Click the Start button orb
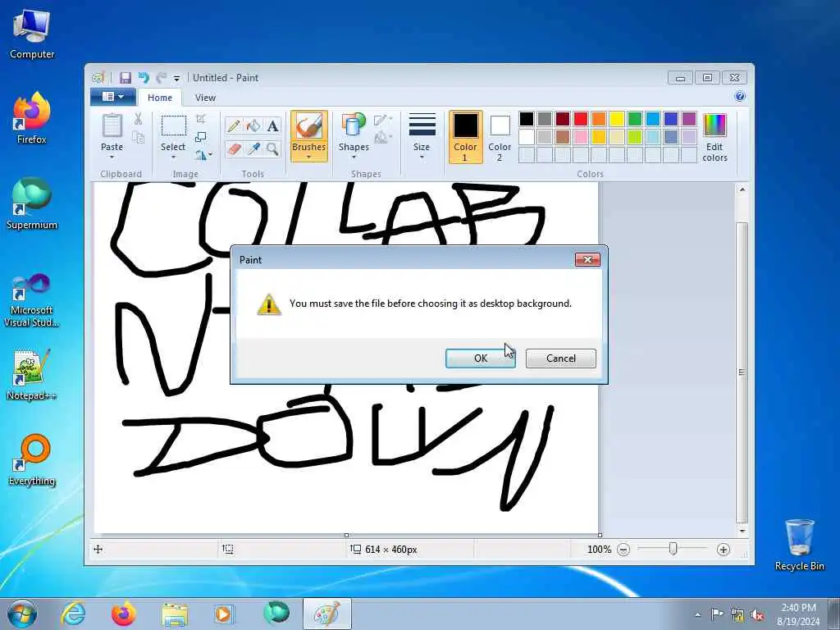Image resolution: width=840 pixels, height=630 pixels. click(22, 614)
